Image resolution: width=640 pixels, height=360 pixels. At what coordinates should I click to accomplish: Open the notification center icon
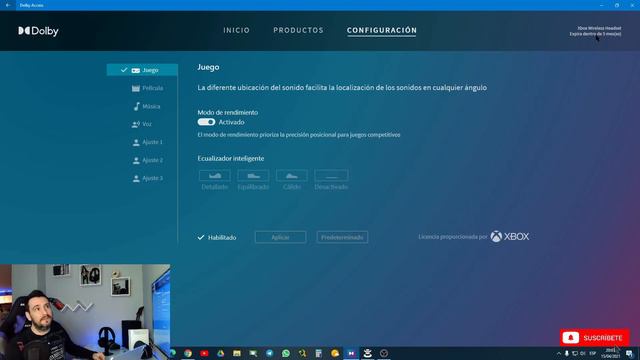[x=629, y=353]
